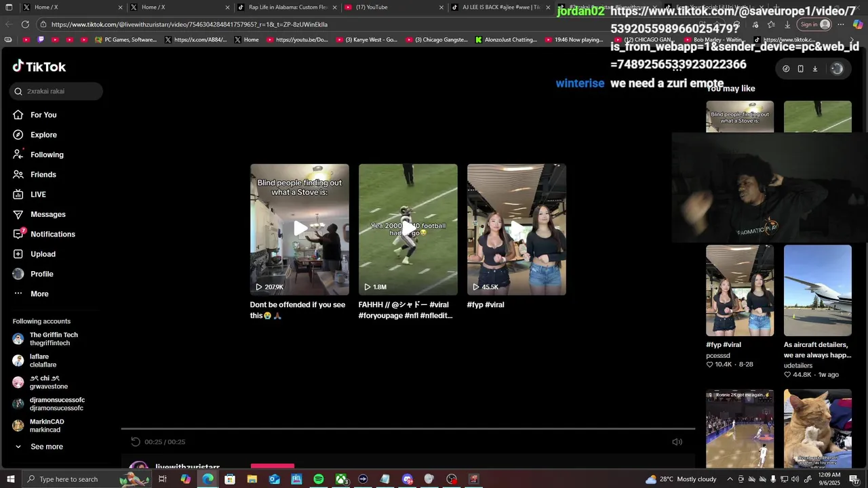Switch to the AJ LEE IS BACK tab

500,7
